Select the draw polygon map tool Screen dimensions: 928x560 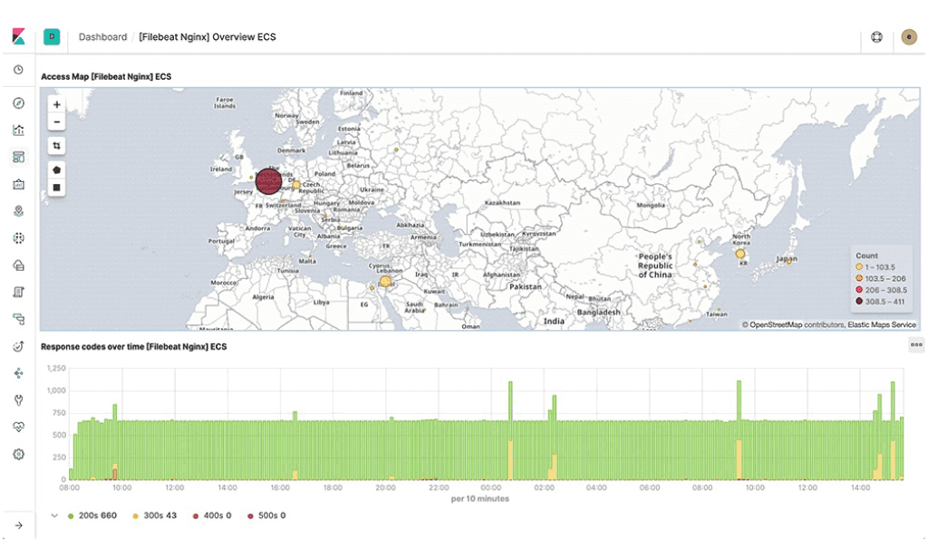[x=57, y=169]
